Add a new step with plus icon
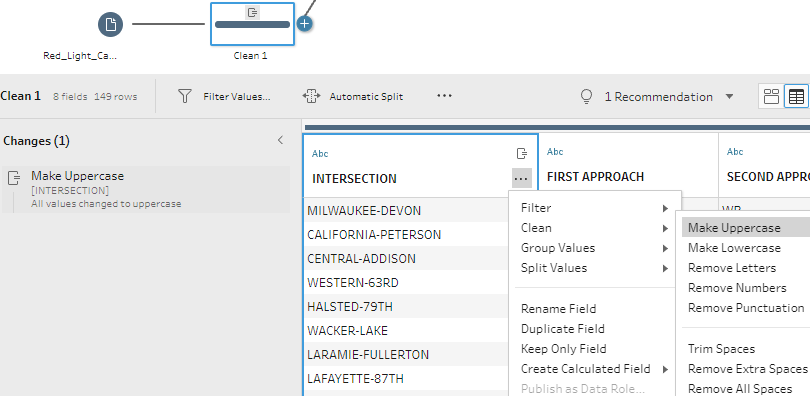 [x=305, y=24]
